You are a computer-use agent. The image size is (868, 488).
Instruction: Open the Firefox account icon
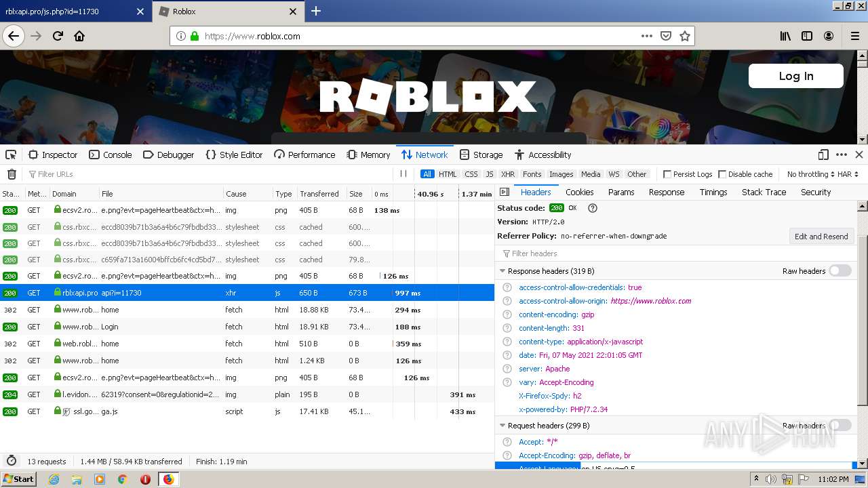pos(829,36)
